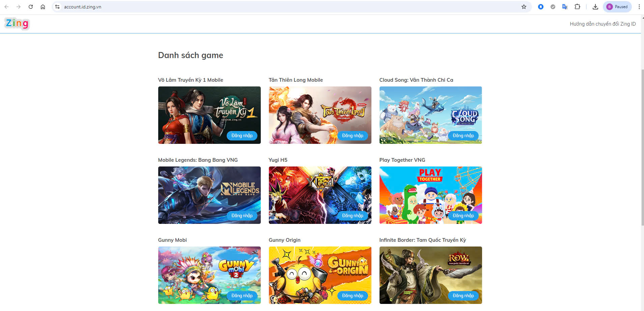
Task: Open the Play Together game artwork
Action: [430, 195]
